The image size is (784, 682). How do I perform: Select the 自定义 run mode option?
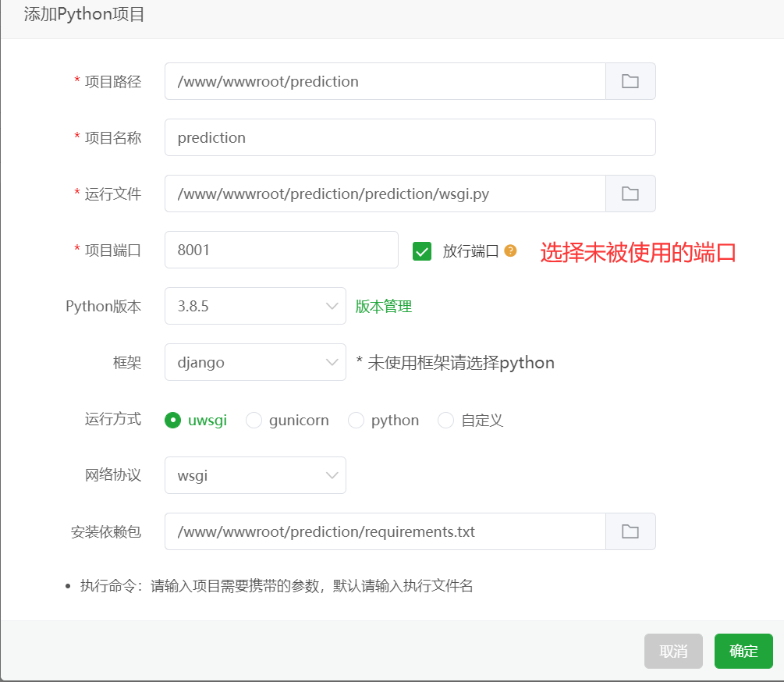(x=445, y=421)
